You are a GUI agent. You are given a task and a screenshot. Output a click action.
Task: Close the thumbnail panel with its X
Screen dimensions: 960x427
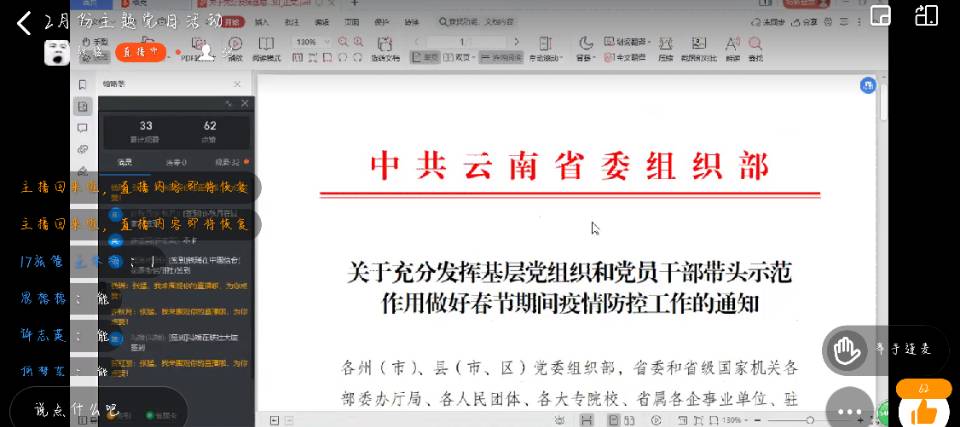click(x=237, y=84)
